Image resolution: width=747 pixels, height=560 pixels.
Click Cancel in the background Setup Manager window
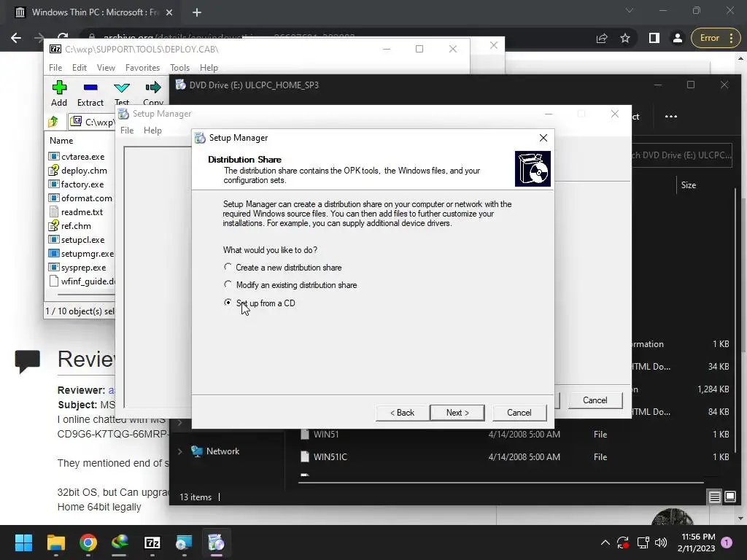[x=595, y=400]
